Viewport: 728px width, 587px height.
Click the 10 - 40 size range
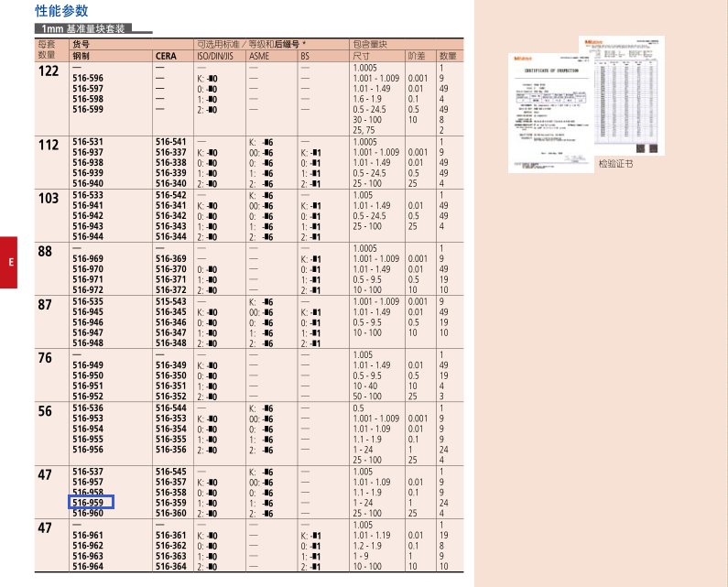[x=365, y=386]
